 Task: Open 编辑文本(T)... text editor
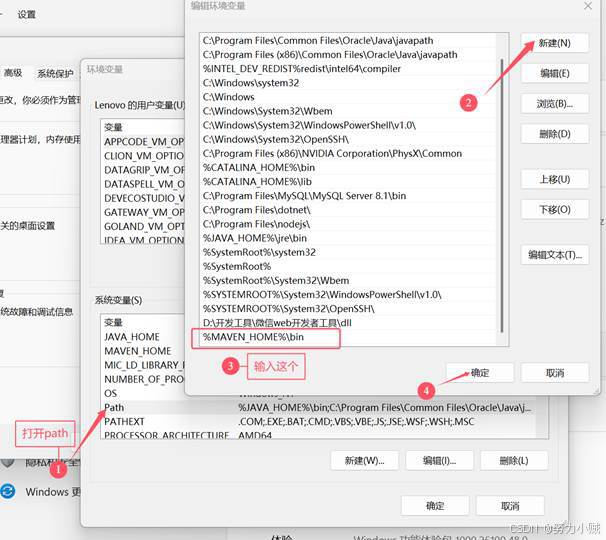(x=555, y=255)
